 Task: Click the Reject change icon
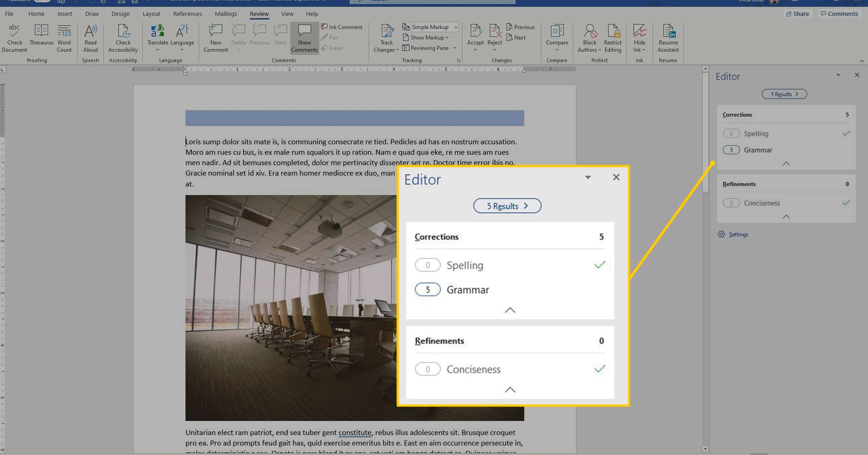[494, 31]
